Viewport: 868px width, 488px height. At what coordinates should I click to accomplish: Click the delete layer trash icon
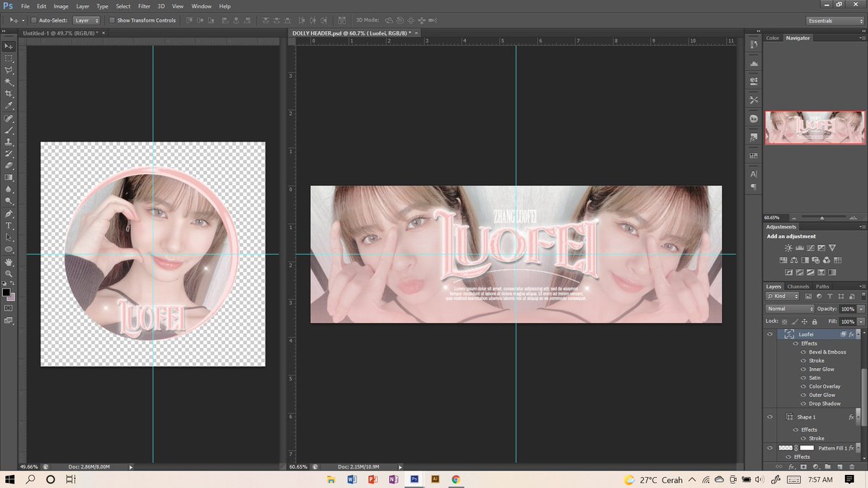(851, 467)
